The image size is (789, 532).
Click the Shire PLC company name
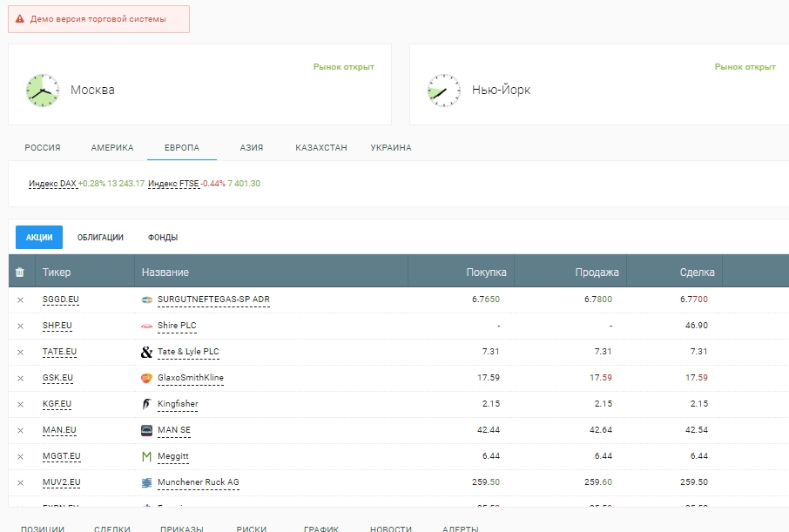177,326
